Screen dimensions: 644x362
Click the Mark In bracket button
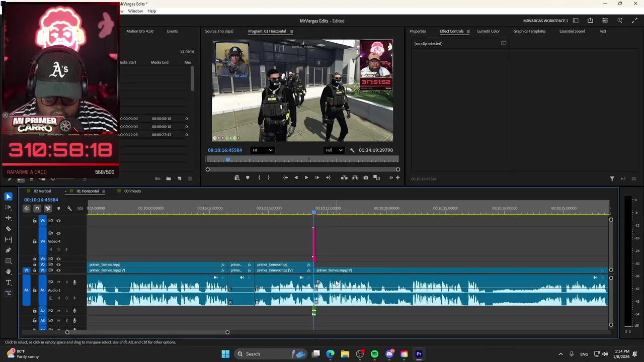pos(259,177)
